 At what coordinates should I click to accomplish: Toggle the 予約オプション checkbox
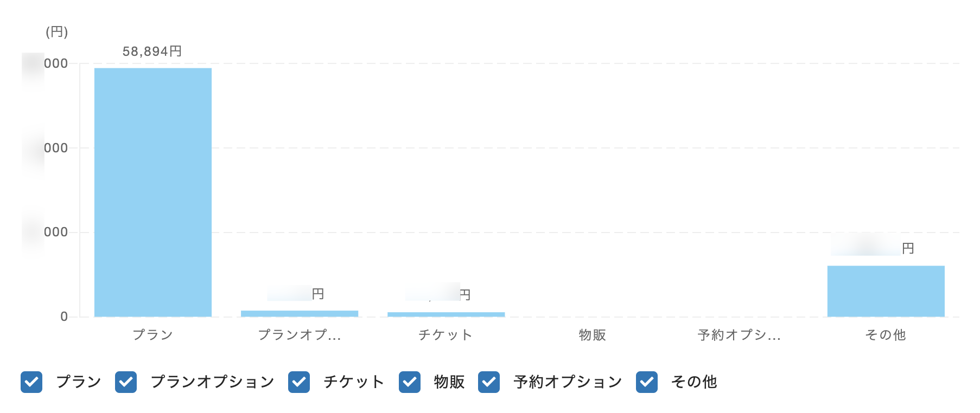[x=489, y=382]
